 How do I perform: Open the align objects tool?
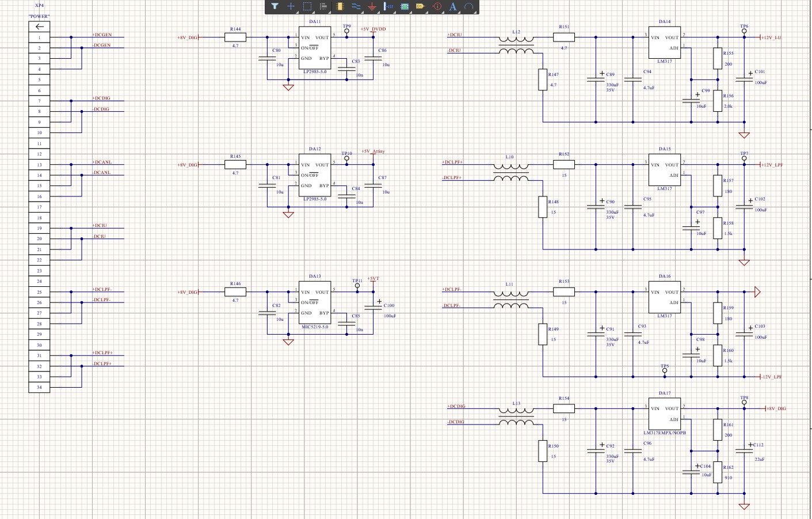[323, 6]
